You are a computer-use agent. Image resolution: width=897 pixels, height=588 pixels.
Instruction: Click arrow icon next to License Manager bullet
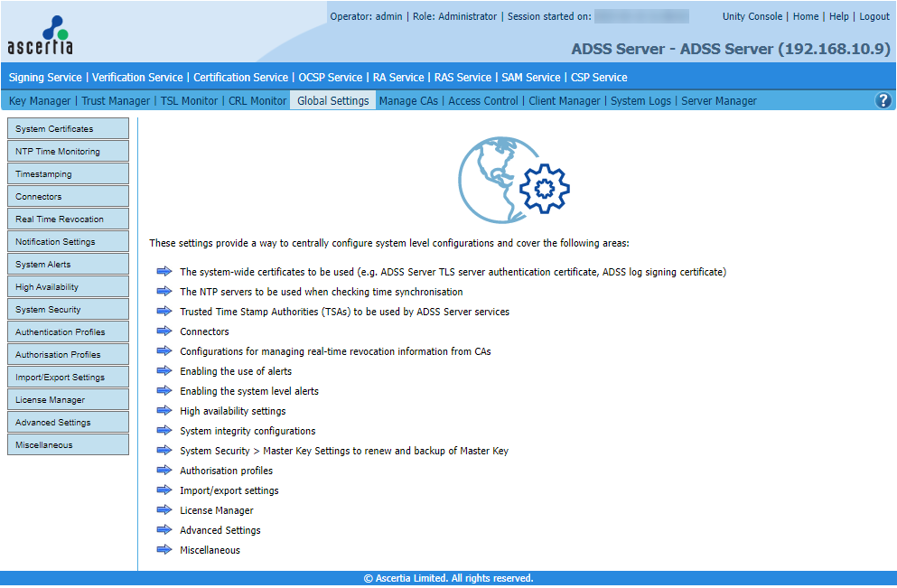click(x=164, y=509)
